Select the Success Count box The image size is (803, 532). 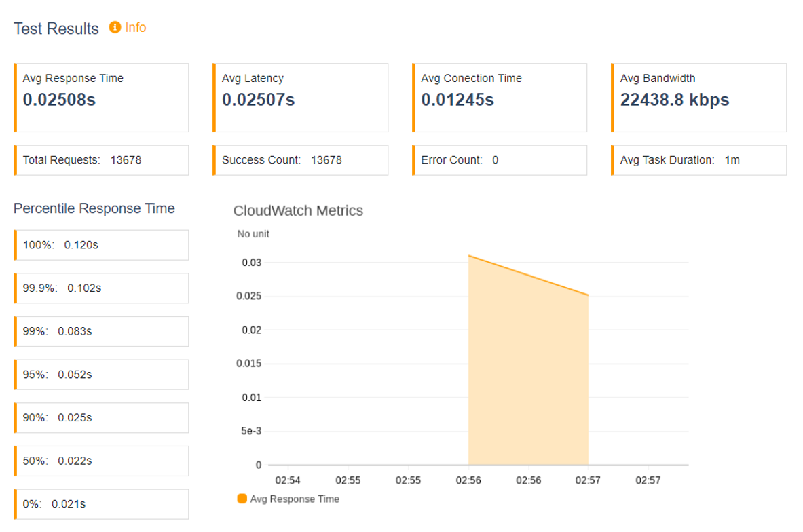(x=301, y=160)
